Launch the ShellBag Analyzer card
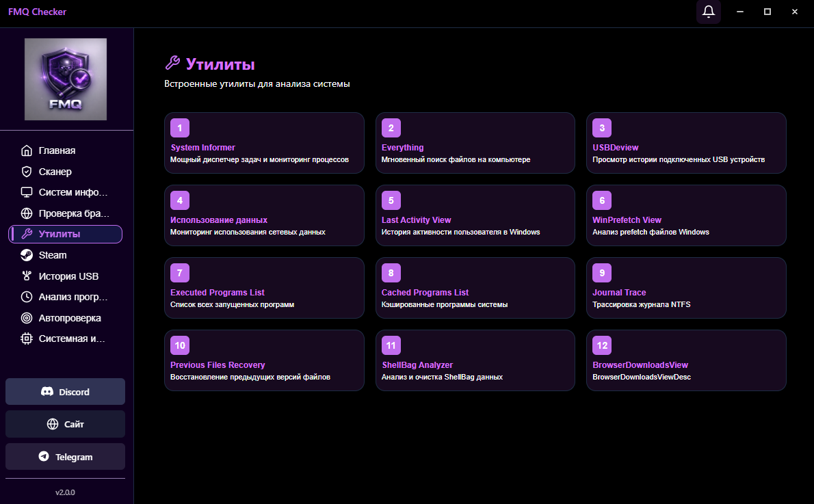This screenshot has height=504, width=814. [475, 360]
